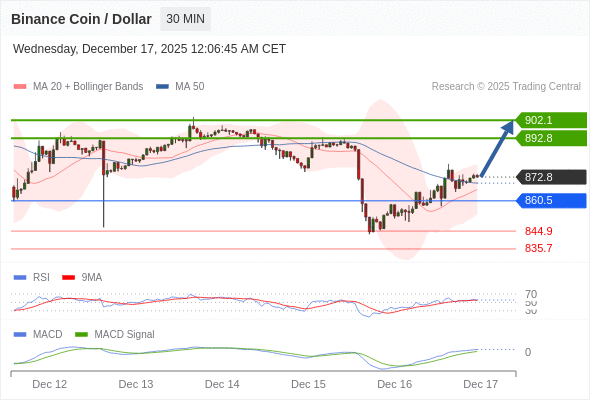Click the MA 50 blue legend swatch
This screenshot has width=590, height=400.
click(163, 87)
